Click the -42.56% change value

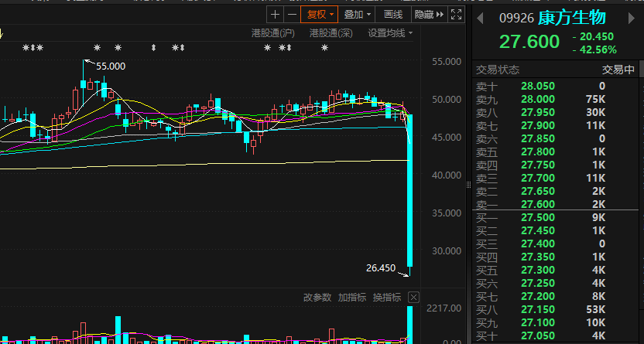[594, 50]
